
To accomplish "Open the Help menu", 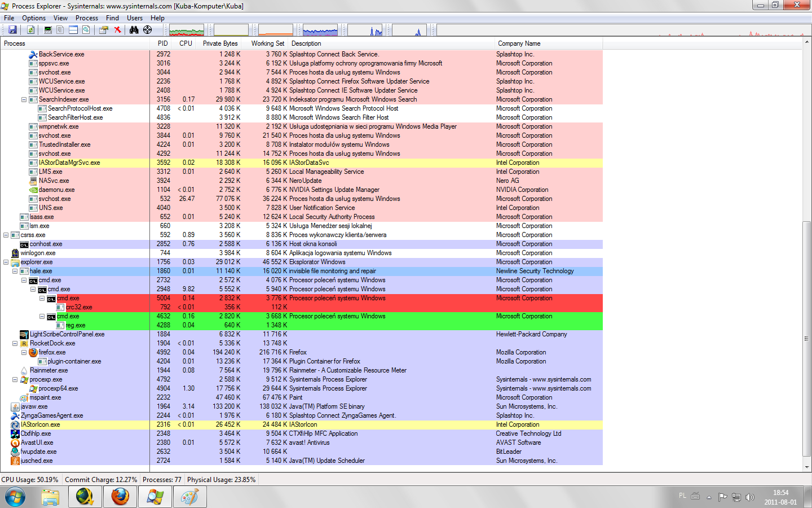I will pyautogui.click(x=157, y=18).
